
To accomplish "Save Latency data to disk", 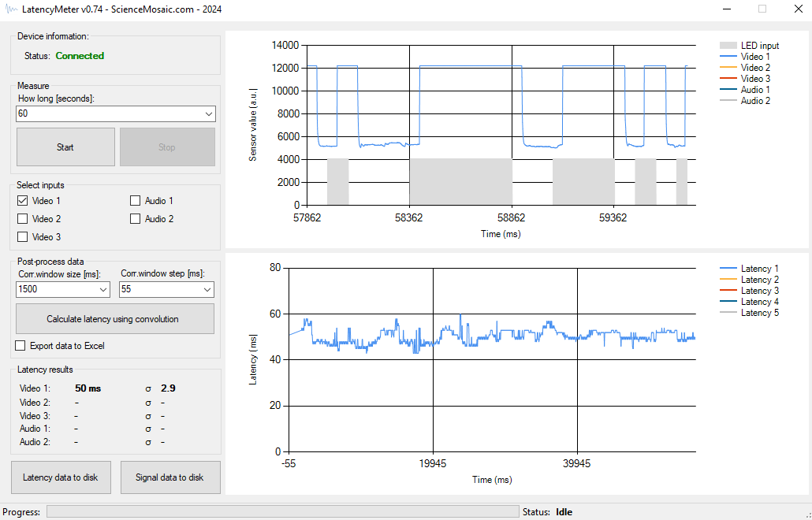I will [61, 477].
